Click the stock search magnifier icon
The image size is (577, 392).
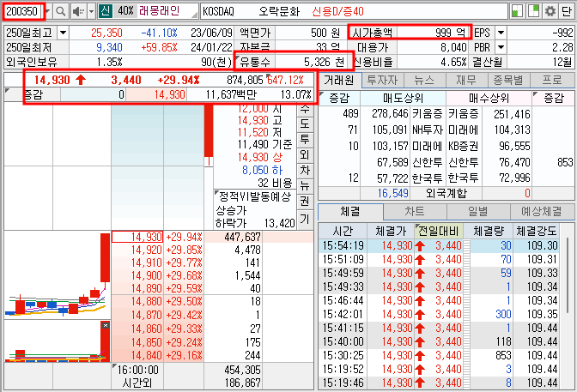[60, 12]
